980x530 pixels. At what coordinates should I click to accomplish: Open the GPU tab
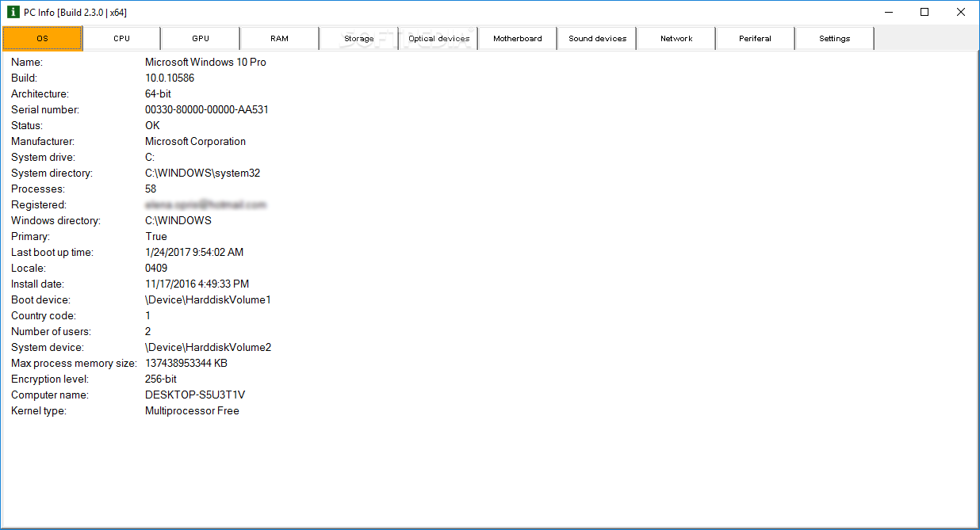[x=201, y=38]
